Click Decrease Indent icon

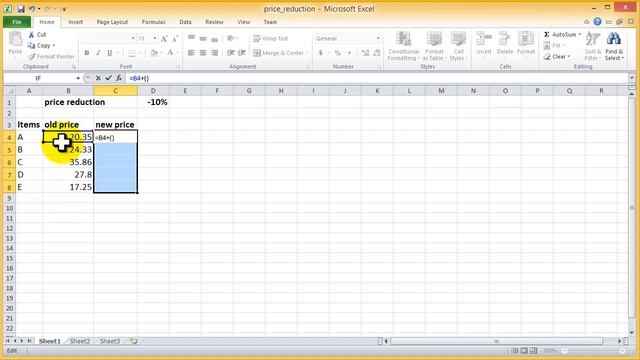[x=231, y=53]
